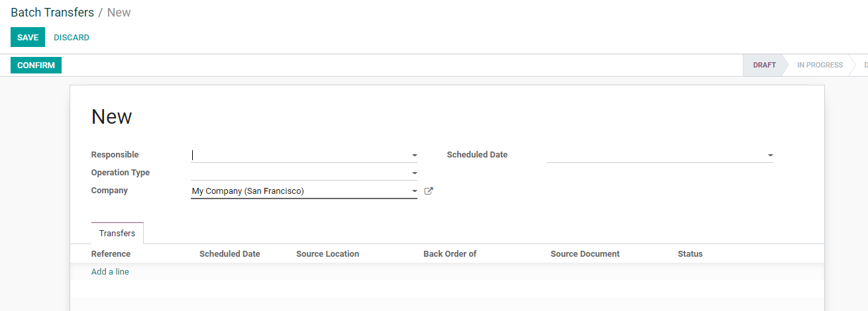Sort by Source Location column
This screenshot has height=311, width=868.
[x=327, y=254]
